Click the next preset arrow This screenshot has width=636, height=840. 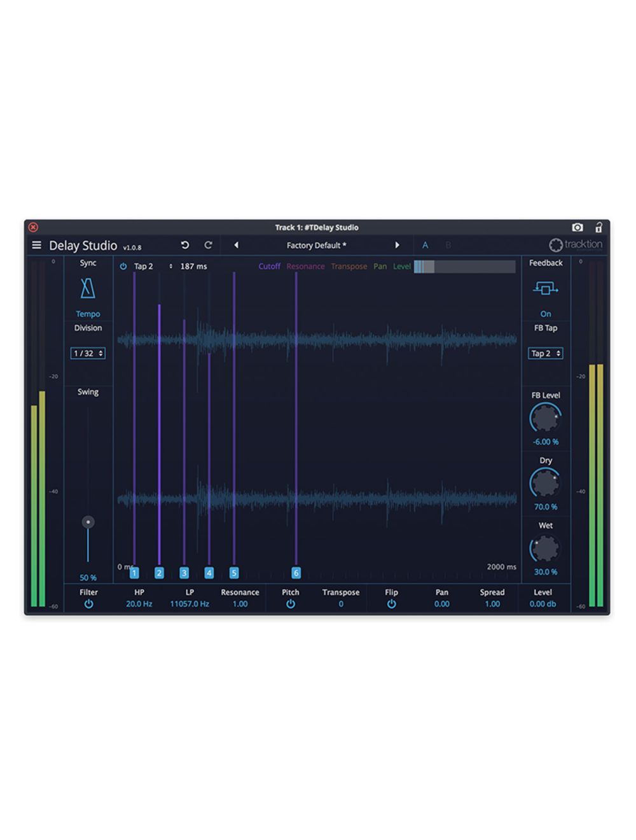click(398, 245)
